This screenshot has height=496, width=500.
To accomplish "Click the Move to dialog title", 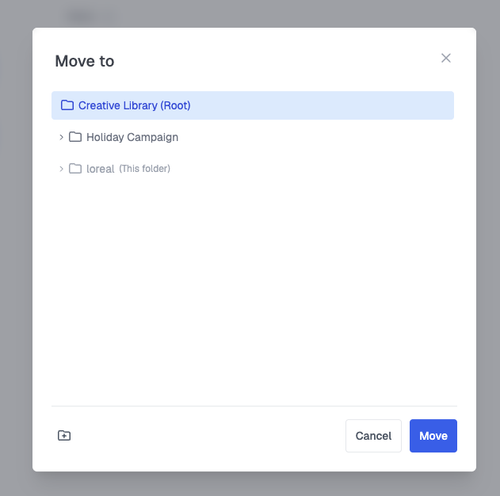I will [x=85, y=61].
